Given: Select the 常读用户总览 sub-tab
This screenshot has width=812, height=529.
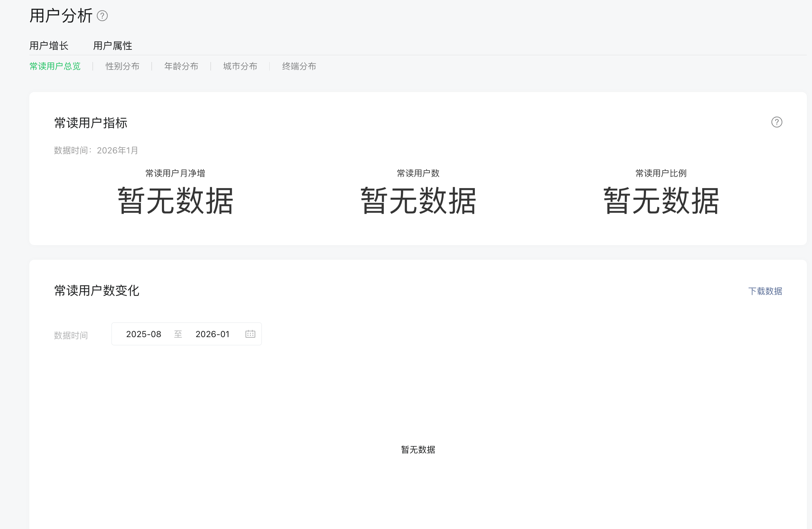Looking at the screenshot, I should [55, 66].
